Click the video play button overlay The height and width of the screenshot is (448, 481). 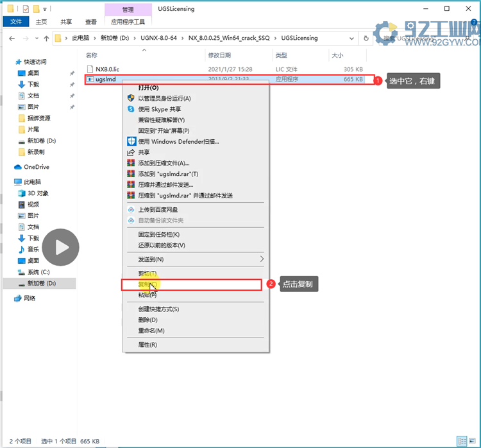60,247
